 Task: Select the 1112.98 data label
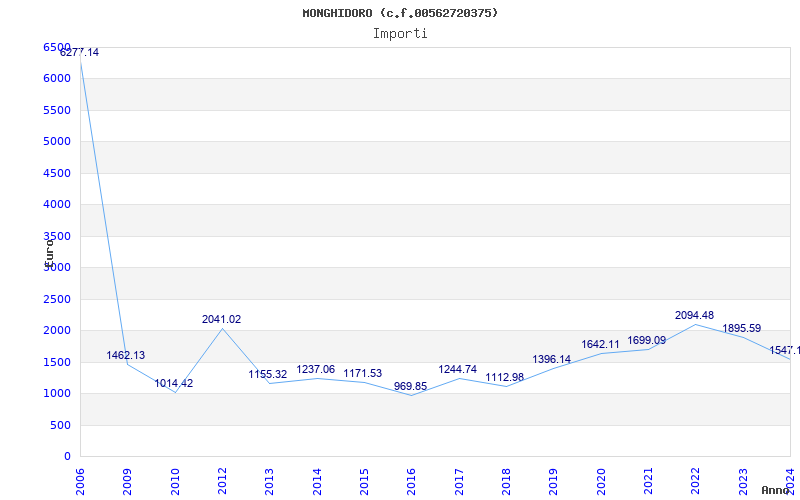505,378
